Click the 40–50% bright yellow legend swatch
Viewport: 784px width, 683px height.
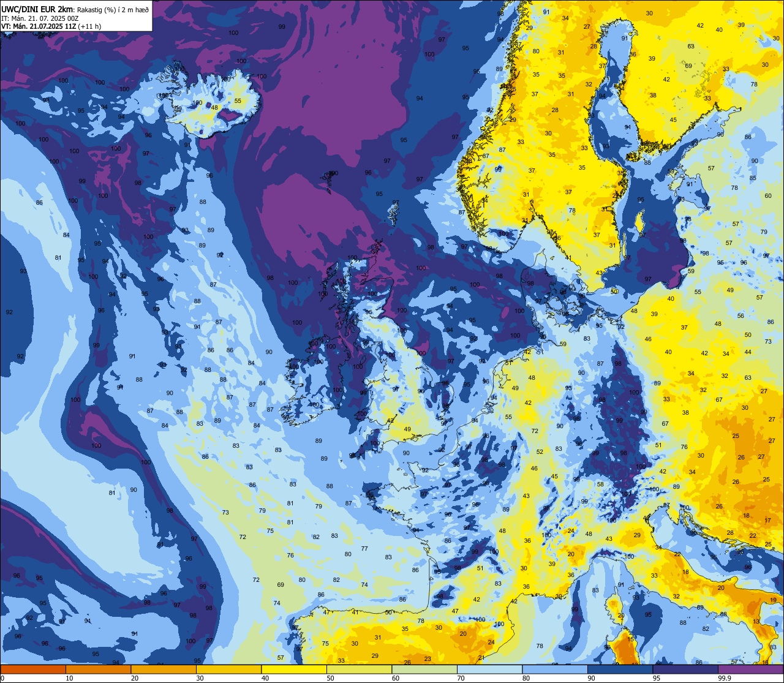click(x=294, y=669)
